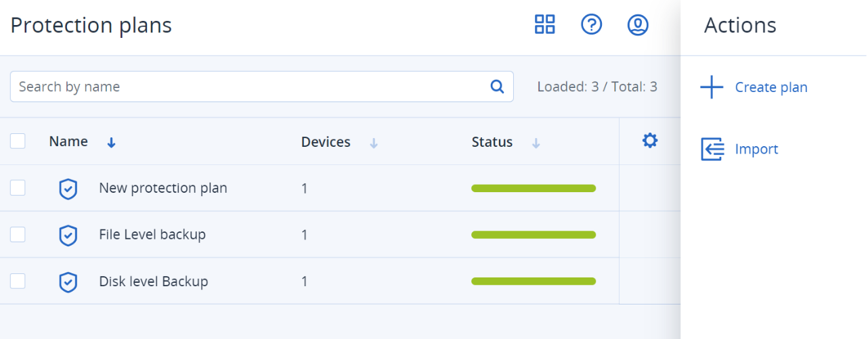The height and width of the screenshot is (339, 868).
Task: Tick the Disk level Backup checkbox
Action: [x=18, y=281]
